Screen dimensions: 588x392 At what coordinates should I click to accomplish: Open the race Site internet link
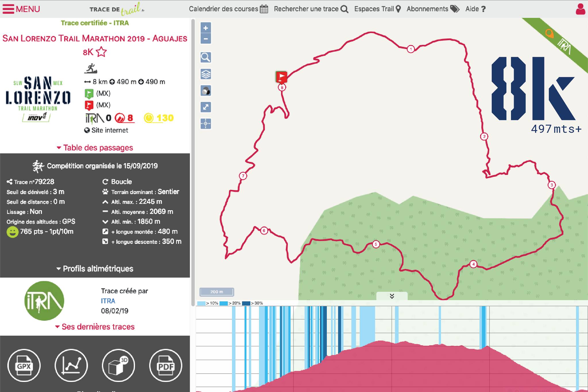[106, 130]
